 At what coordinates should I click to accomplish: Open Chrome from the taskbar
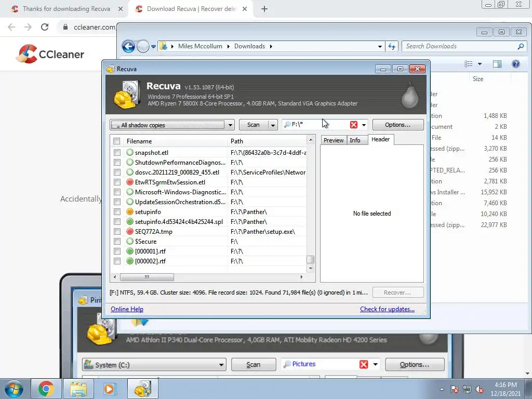tap(46, 389)
